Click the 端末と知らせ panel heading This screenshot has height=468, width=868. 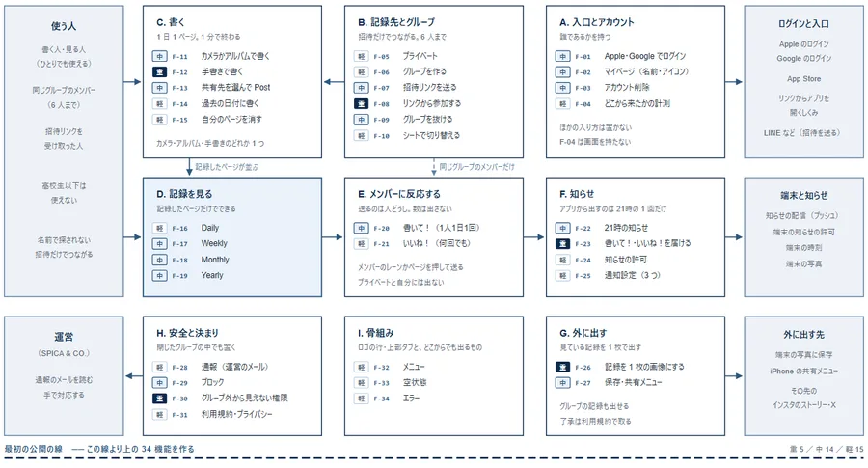[x=803, y=196]
